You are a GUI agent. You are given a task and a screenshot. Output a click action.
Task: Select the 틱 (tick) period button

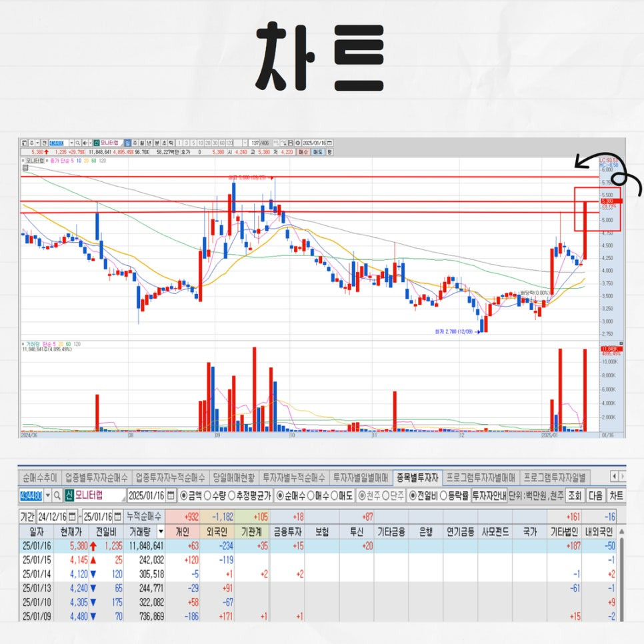[x=171, y=143]
